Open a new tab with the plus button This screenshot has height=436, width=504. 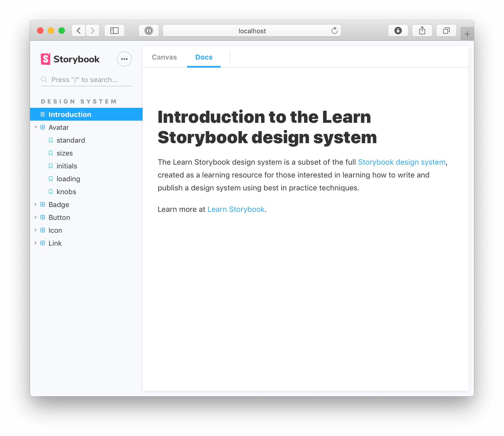[x=467, y=34]
